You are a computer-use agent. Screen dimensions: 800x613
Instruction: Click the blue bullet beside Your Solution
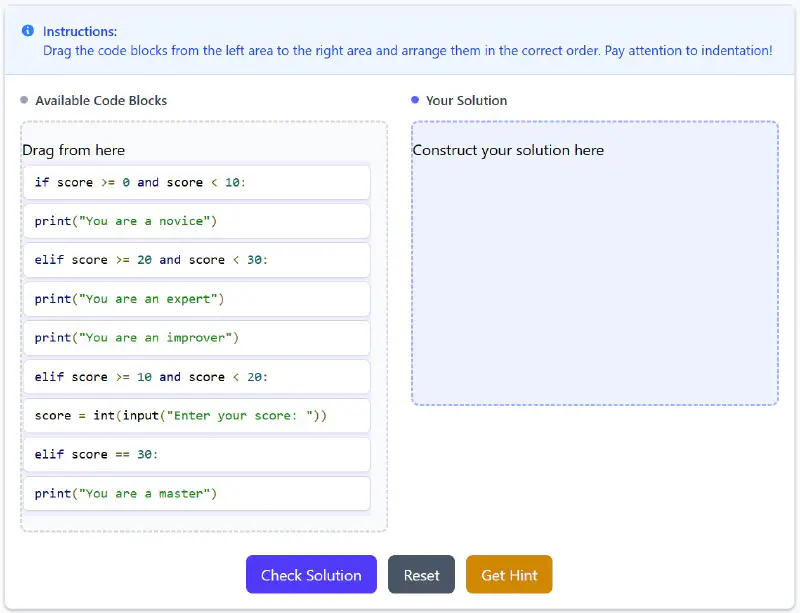coord(414,100)
